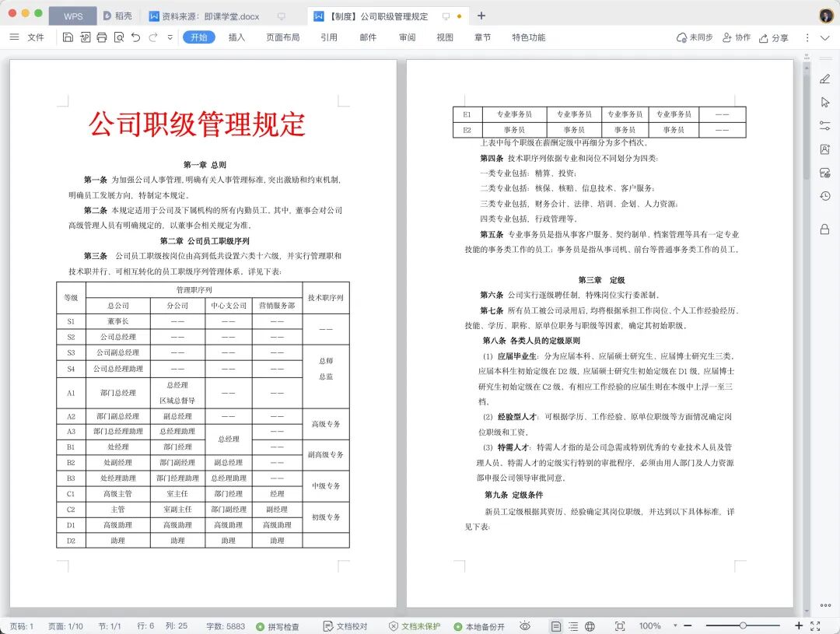This screenshot has width=840, height=634.
Task: Open the 页面布局 tab
Action: [x=283, y=37]
